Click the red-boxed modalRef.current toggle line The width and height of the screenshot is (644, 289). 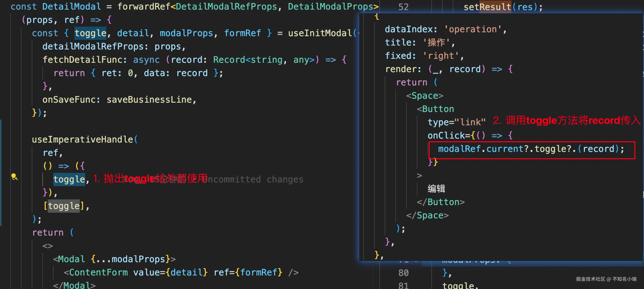[x=531, y=149]
